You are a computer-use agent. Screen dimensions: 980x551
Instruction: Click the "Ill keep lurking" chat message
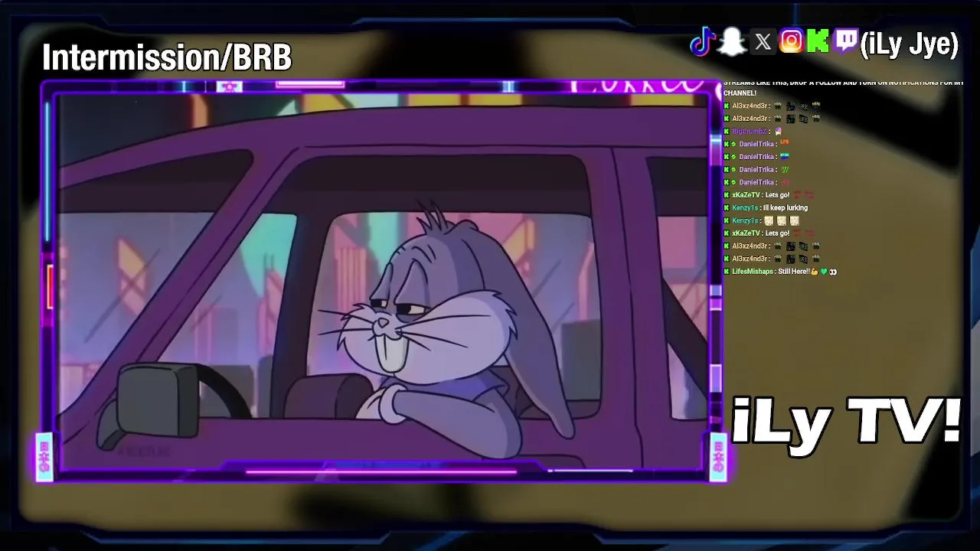point(786,207)
